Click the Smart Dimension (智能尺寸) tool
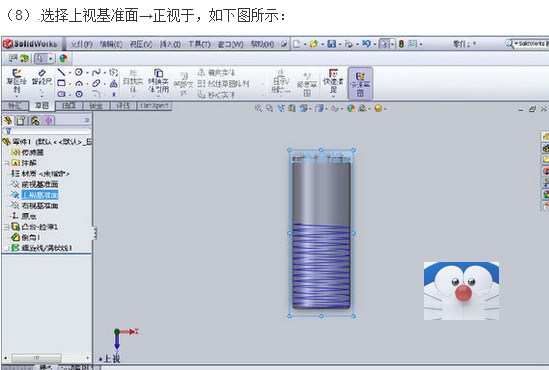Image resolution: width=549 pixels, height=370 pixels. click(42, 78)
